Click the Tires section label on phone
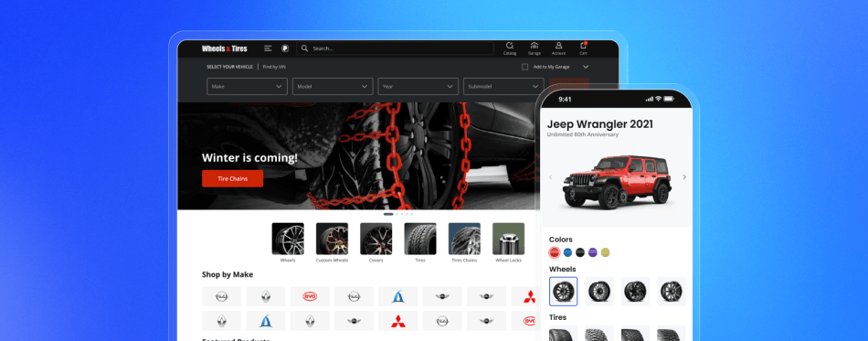The width and height of the screenshot is (868, 341). click(558, 318)
